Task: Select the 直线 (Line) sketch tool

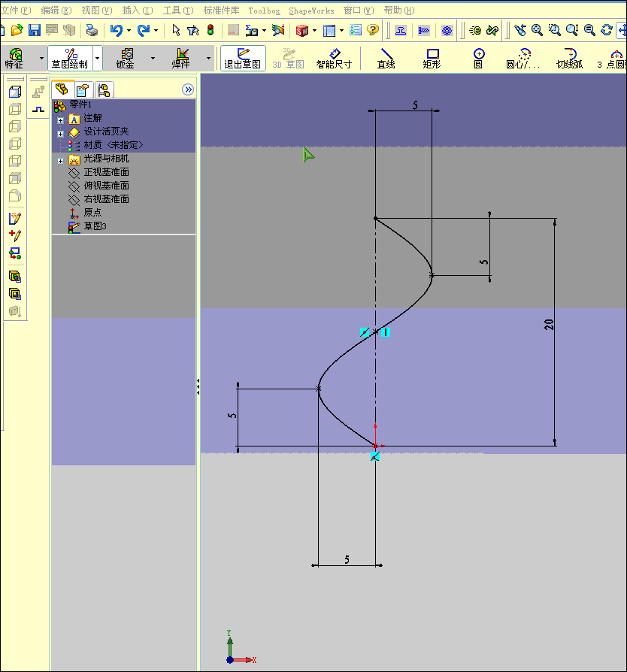Action: 386,59
